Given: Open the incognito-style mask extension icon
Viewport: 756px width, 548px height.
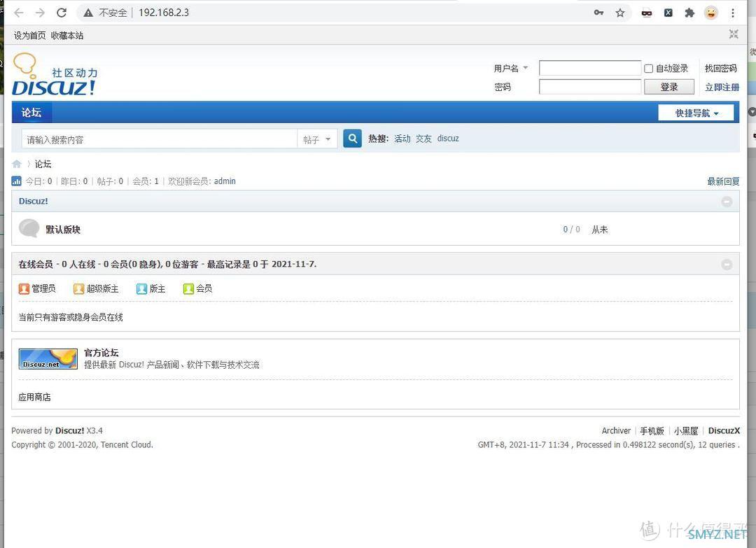Looking at the screenshot, I should [647, 13].
